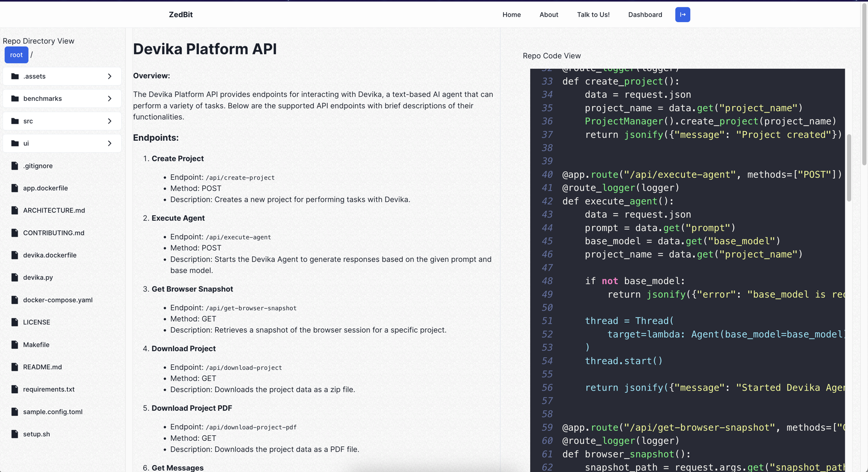Expand the .assets folder chevron
This screenshot has height=472, width=868.
109,76
